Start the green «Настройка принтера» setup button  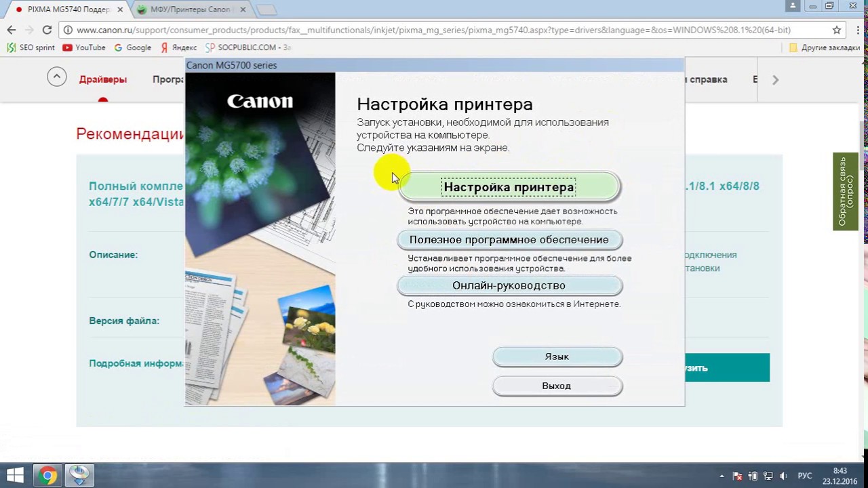509,187
